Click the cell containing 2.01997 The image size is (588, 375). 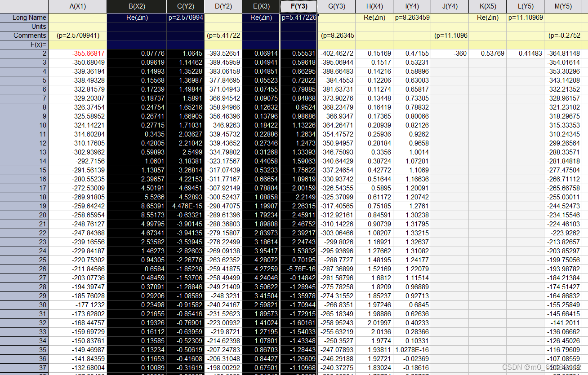point(374,323)
